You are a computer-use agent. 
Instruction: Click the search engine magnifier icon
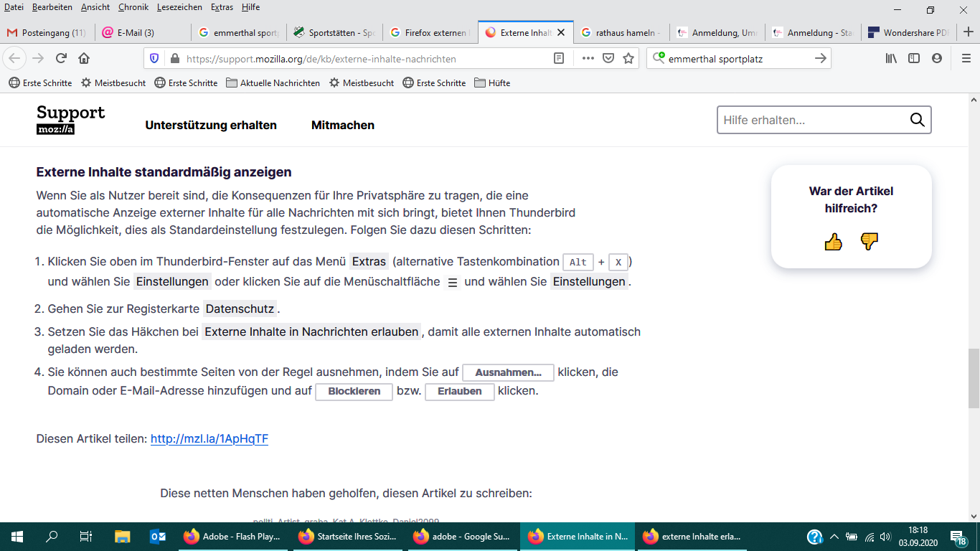click(659, 58)
